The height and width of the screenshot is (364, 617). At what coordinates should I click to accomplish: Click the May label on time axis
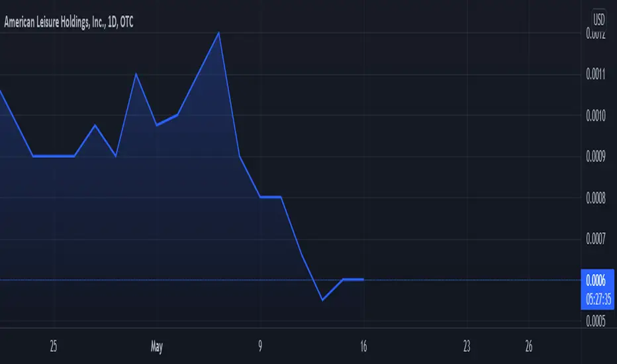click(x=157, y=347)
